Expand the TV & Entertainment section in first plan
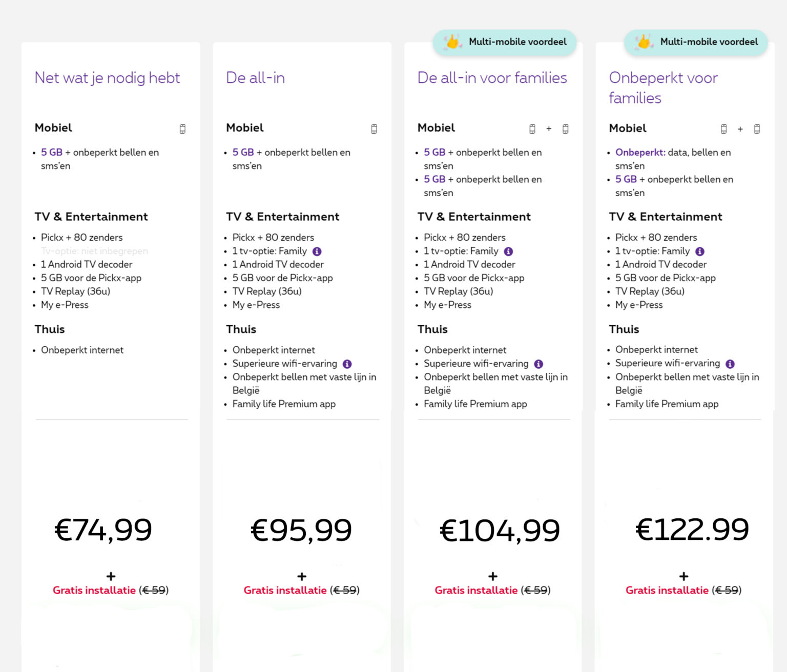The height and width of the screenshot is (672, 787). tap(91, 217)
